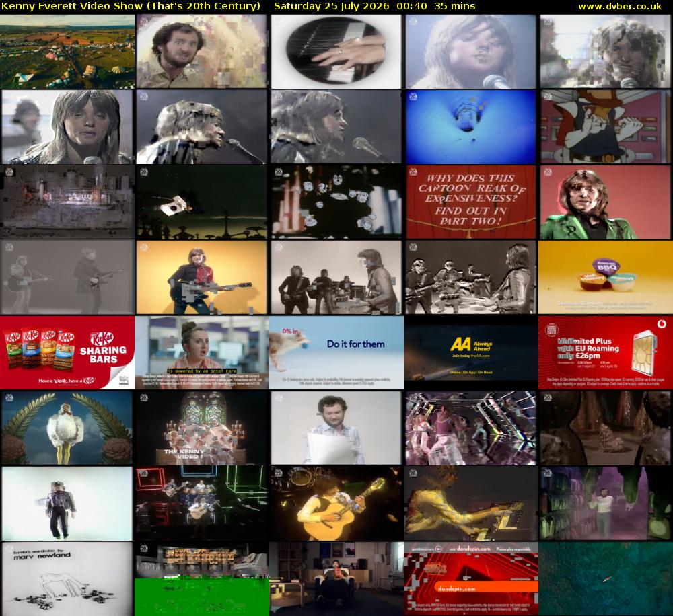The width and height of the screenshot is (673, 616).
Task: Select the chicken with laurel wreath frame
Action: [67, 428]
